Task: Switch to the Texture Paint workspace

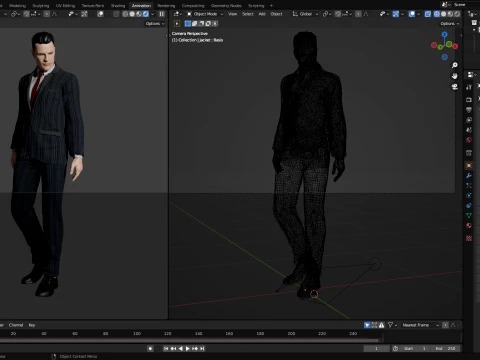Action: point(93,6)
